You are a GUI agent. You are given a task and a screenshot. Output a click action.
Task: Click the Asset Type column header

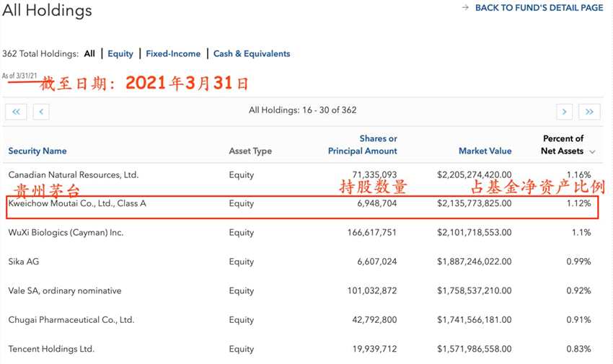tap(250, 151)
